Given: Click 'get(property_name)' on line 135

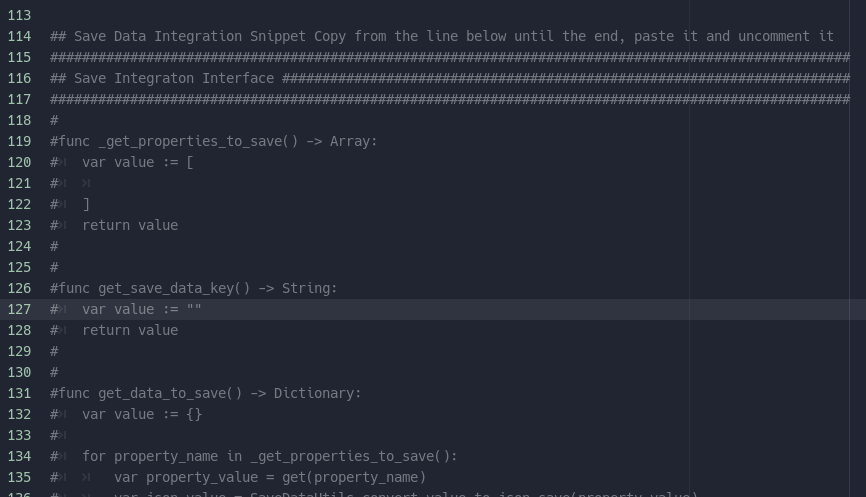Looking at the screenshot, I should pyautogui.click(x=354, y=477).
